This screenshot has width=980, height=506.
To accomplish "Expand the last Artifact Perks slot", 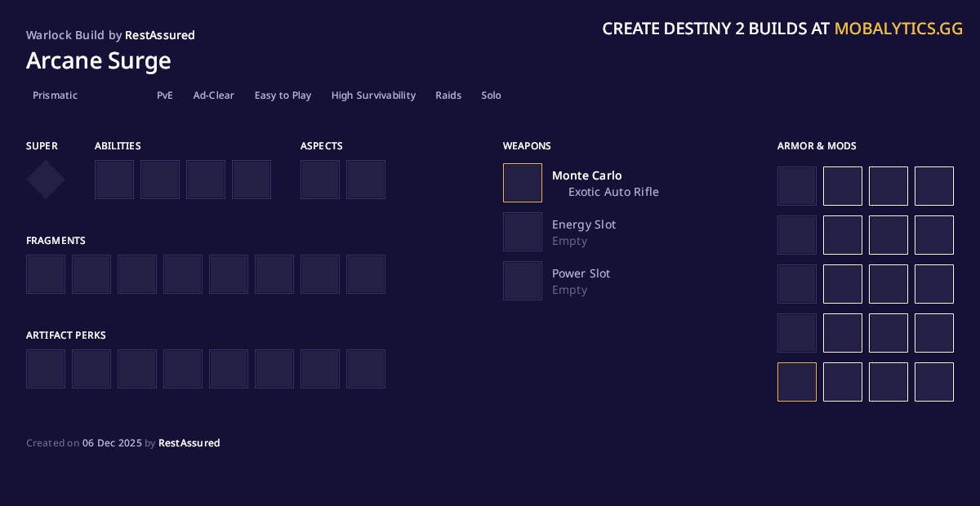I will (x=366, y=369).
